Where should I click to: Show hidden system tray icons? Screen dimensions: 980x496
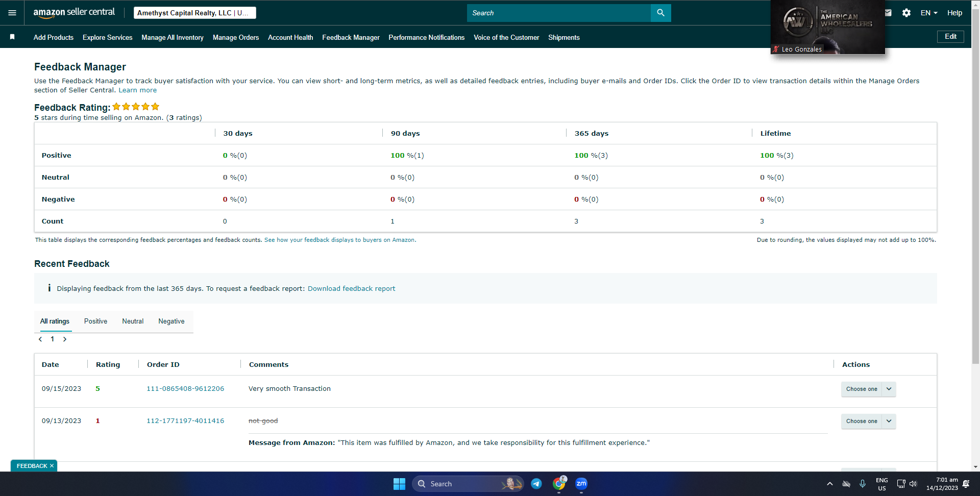coord(830,484)
